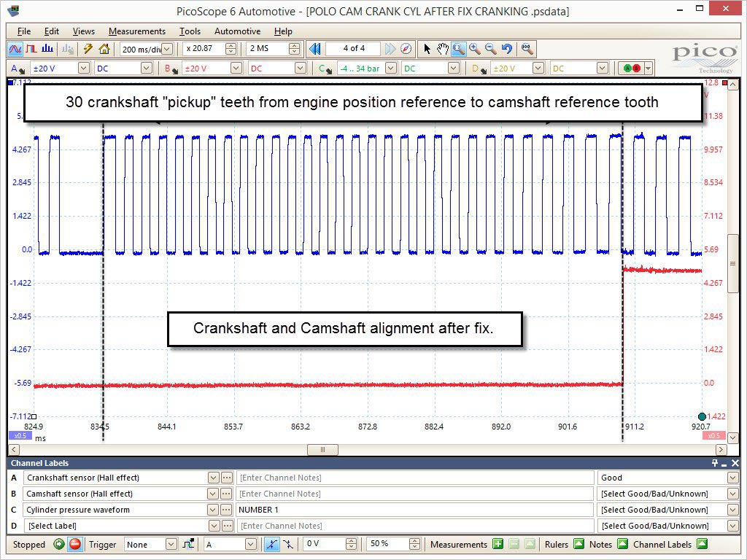Open trigger source channel A dropdown

click(251, 544)
